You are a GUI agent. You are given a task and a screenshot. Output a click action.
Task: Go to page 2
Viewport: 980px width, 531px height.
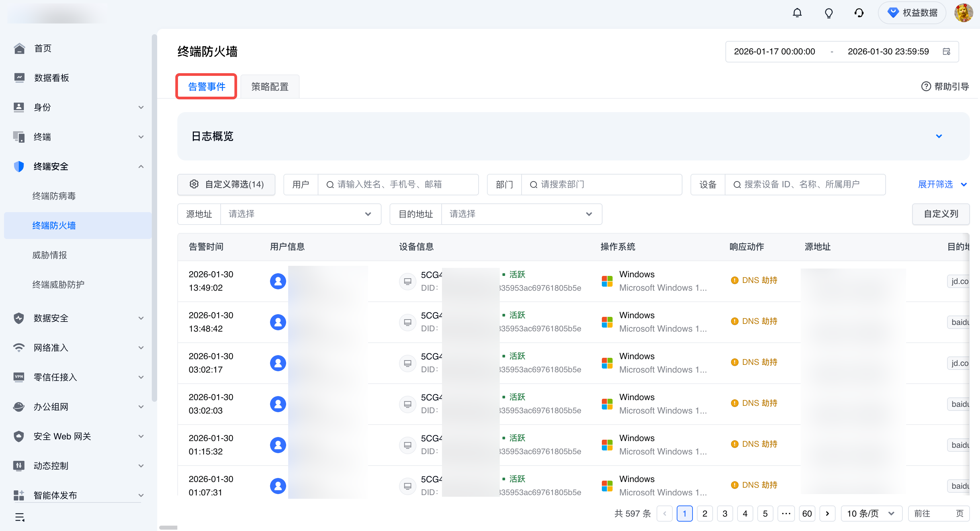[x=705, y=514]
